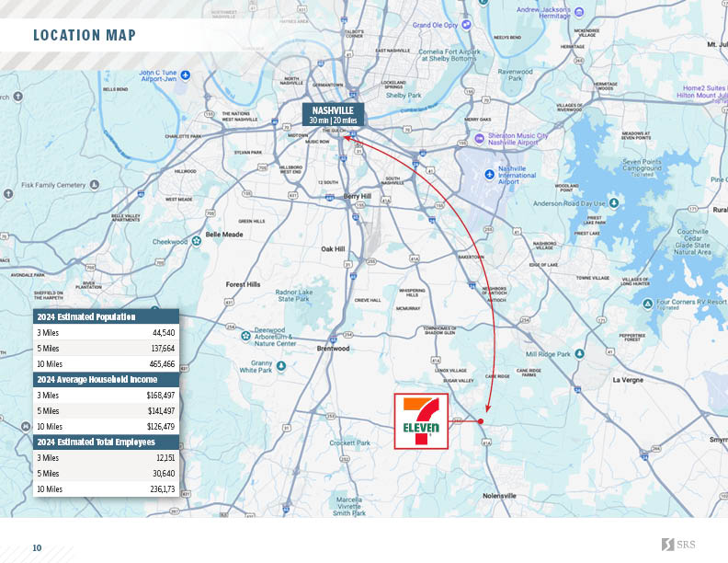This screenshot has height=563, width=728.
Task: Click the population value 465,466
Action: click(162, 364)
